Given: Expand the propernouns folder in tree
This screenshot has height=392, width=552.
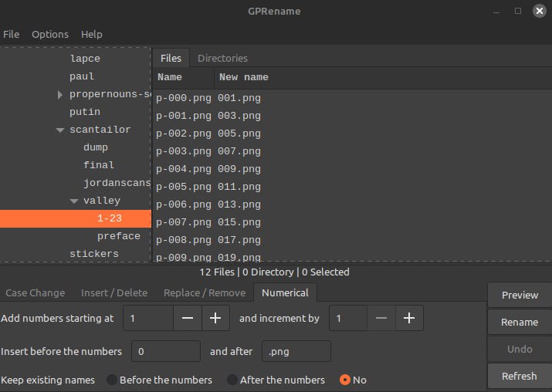Looking at the screenshot, I should tap(60, 94).
